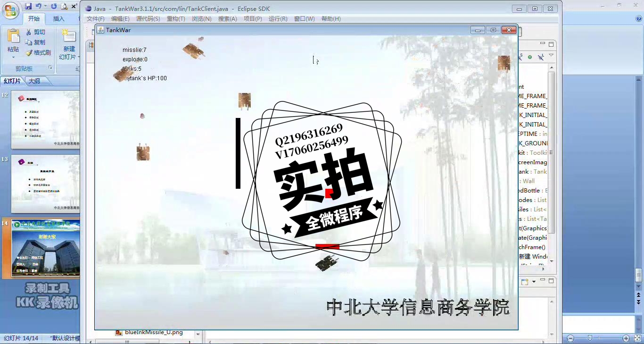Image resolution: width=644 pixels, height=344 pixels.
Task: Open Eclipse 运行(R) menu
Action: click(278, 19)
